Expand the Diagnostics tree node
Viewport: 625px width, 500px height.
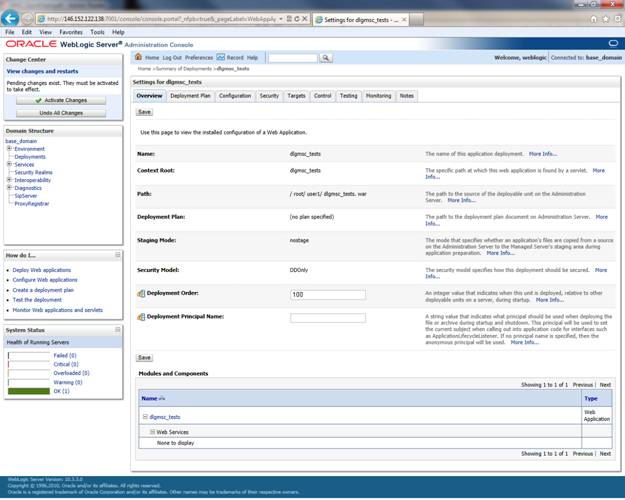click(9, 188)
